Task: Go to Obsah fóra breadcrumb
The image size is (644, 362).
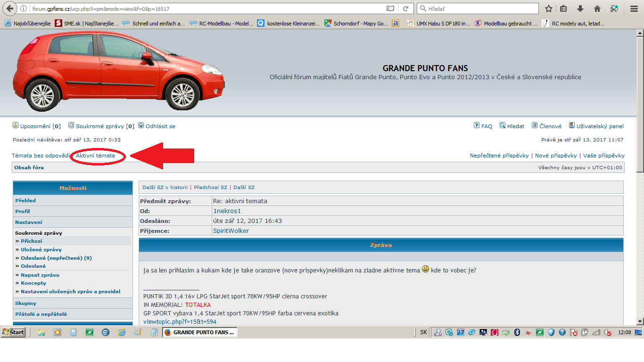Action: tap(29, 167)
